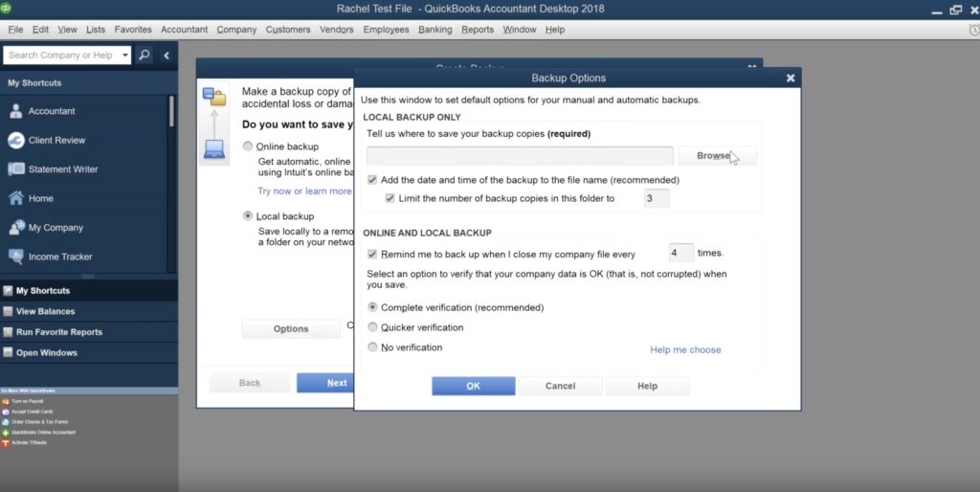Confirm backup options with OK
The width and height of the screenshot is (980, 492).
tap(473, 386)
